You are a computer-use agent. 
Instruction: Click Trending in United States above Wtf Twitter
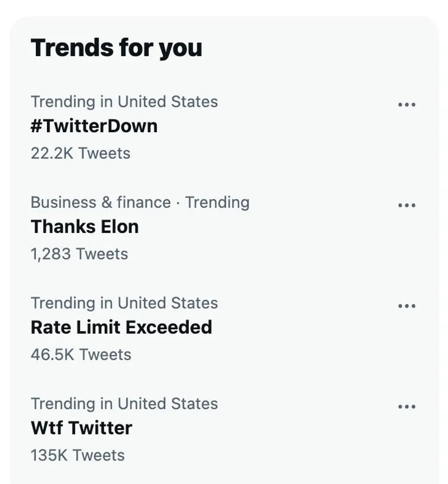pos(124,404)
